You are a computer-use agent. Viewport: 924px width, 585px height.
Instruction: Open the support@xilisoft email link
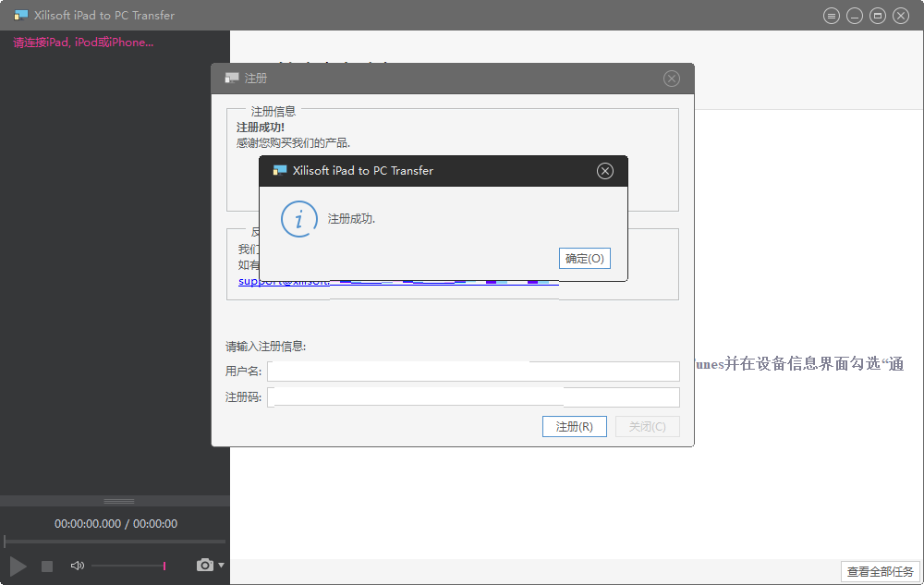(x=284, y=282)
